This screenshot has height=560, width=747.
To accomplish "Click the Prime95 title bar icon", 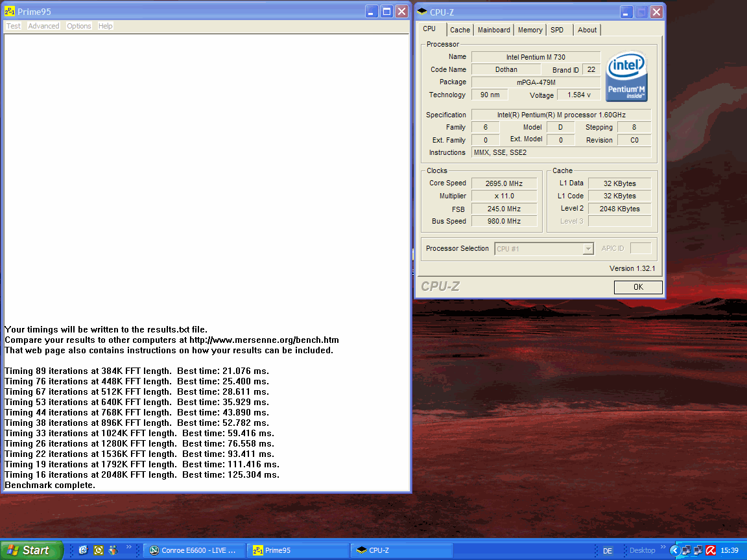I will coord(10,12).
